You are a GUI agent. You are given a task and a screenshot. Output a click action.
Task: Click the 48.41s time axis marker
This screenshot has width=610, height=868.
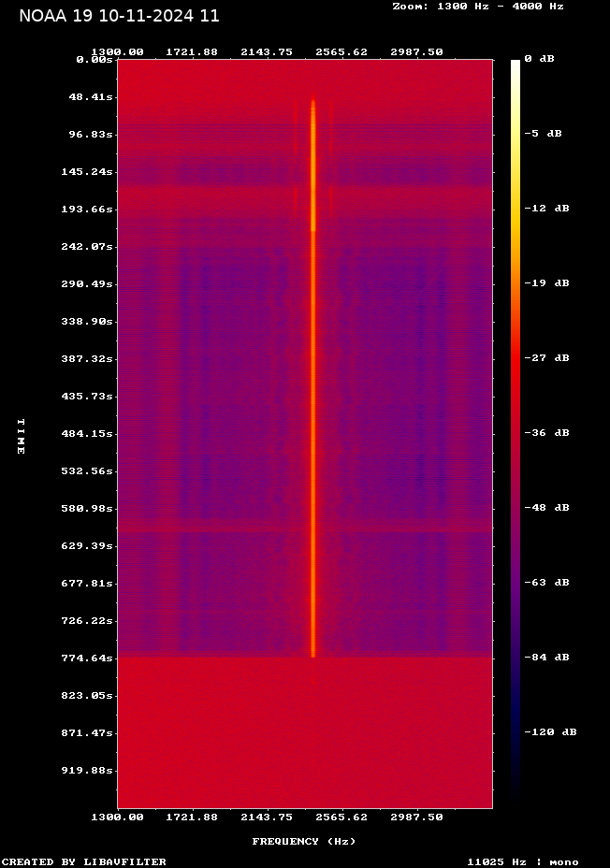click(x=90, y=97)
